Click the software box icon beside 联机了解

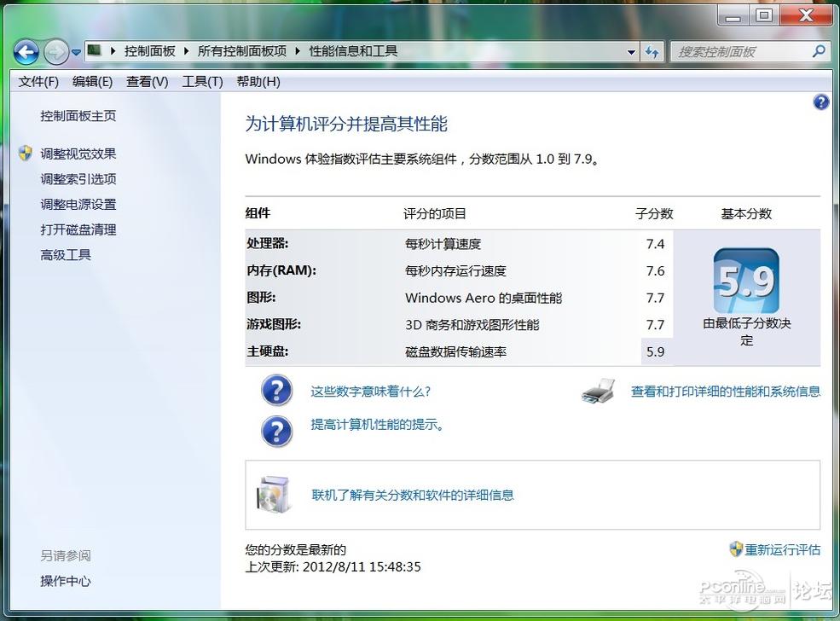[x=274, y=495]
